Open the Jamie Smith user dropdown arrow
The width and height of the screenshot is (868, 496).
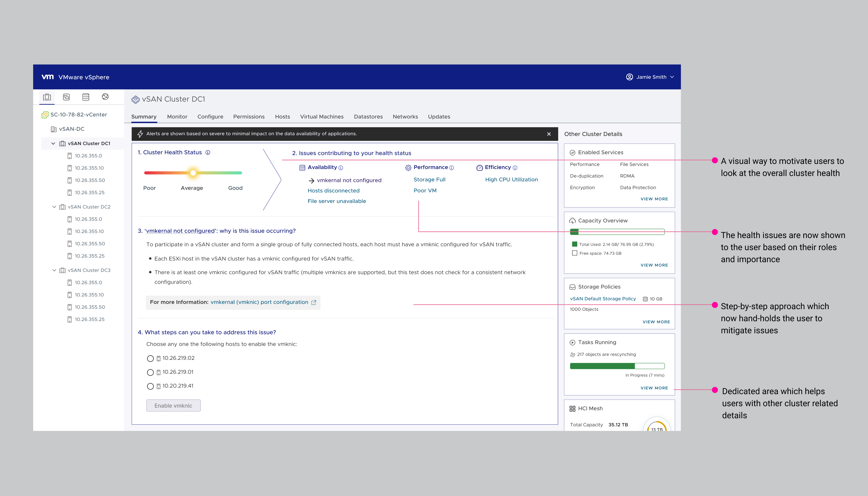pos(672,77)
